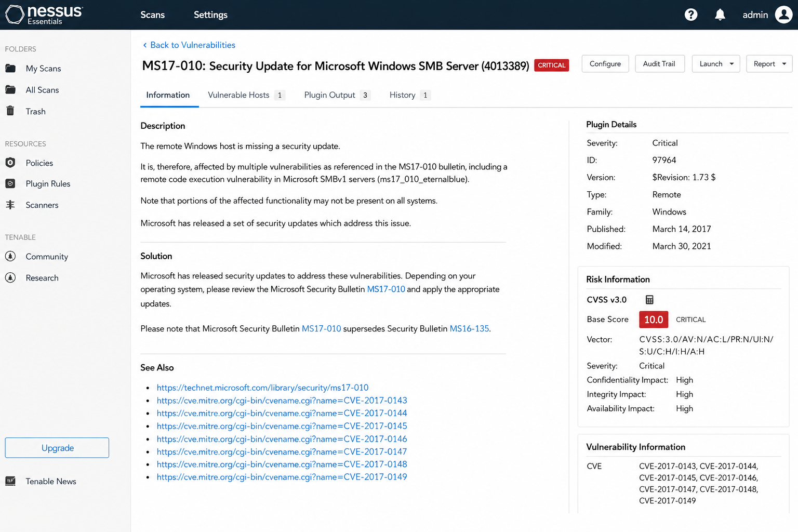The width and height of the screenshot is (798, 532).
Task: Switch to the Plugin Output tab
Action: 337,95
